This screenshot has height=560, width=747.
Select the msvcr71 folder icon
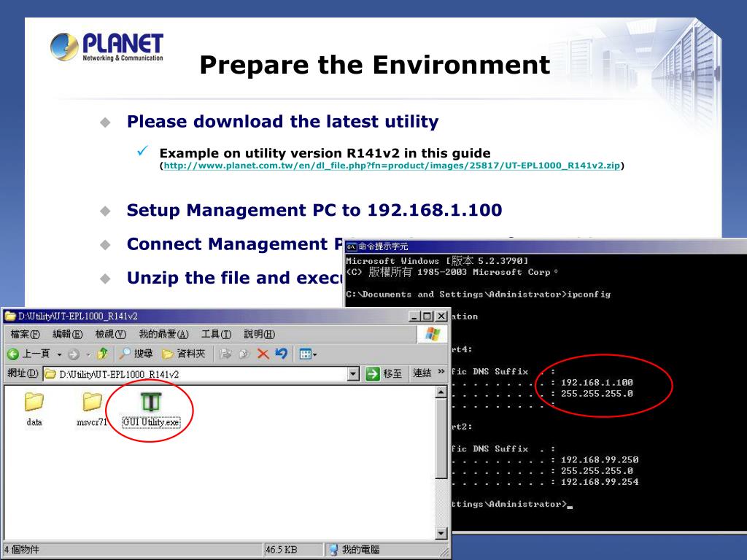pos(93,402)
